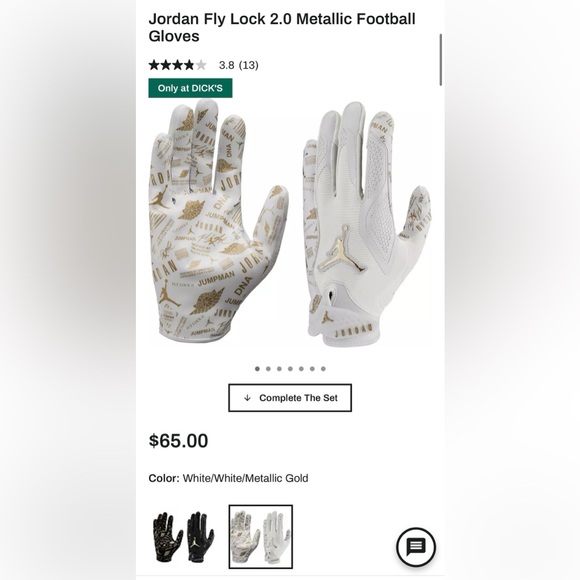View the 13 reviews count link
This screenshot has height=580, width=580.
pos(249,65)
